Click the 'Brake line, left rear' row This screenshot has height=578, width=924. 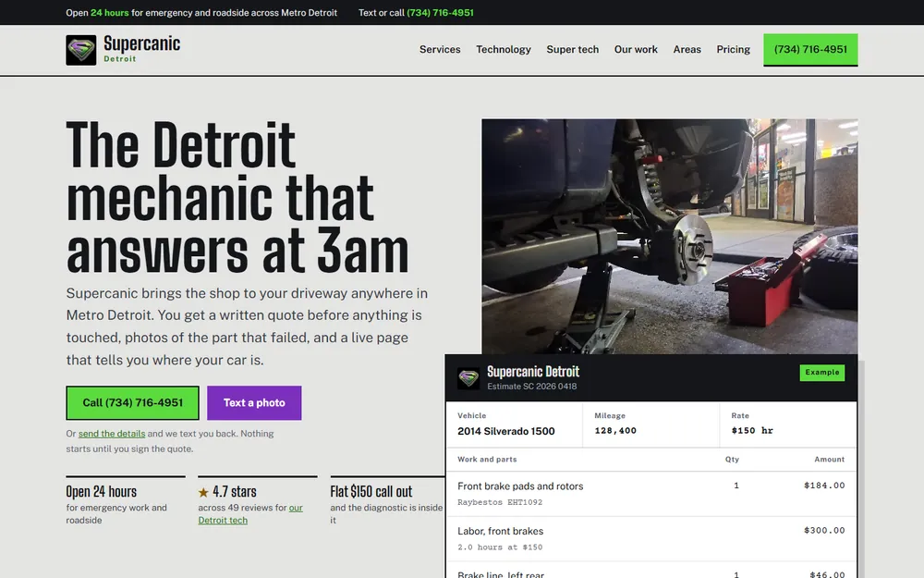[651, 570]
